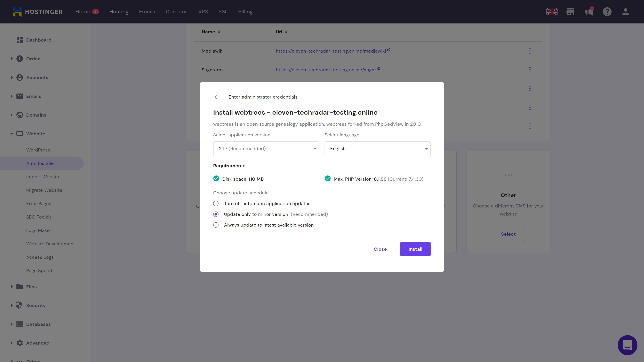The width and height of the screenshot is (644, 362).
Task: Select Always update to latest available version
Action: click(x=216, y=225)
